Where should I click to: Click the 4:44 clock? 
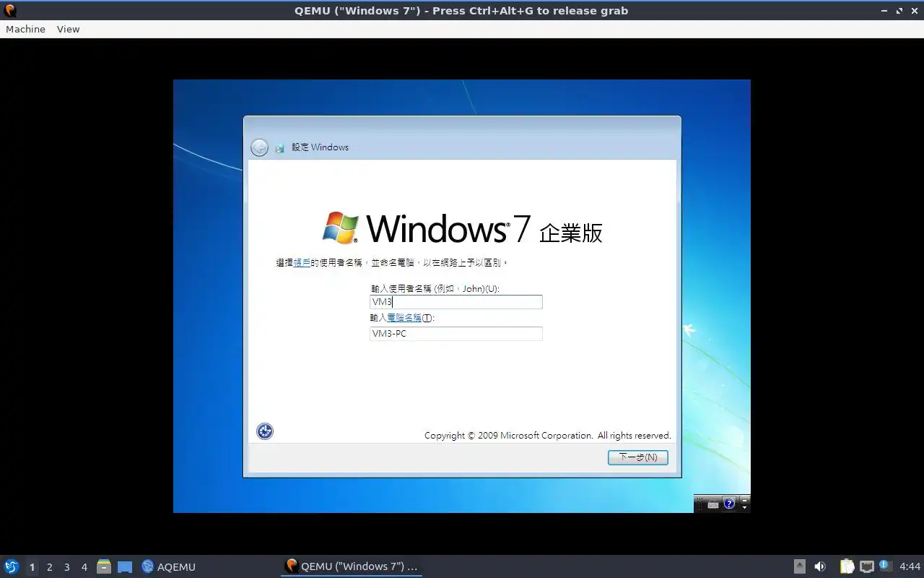[x=910, y=566]
